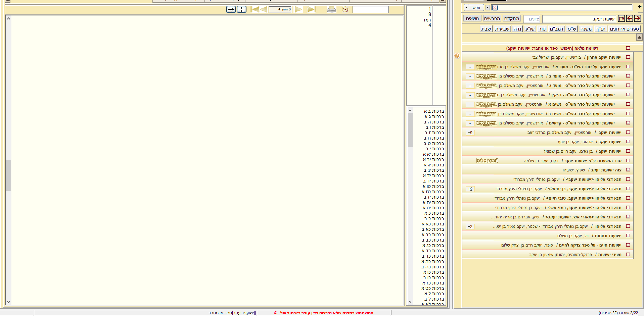644x316 pixels.
Task: Open משנה category
Action: (x=586, y=29)
